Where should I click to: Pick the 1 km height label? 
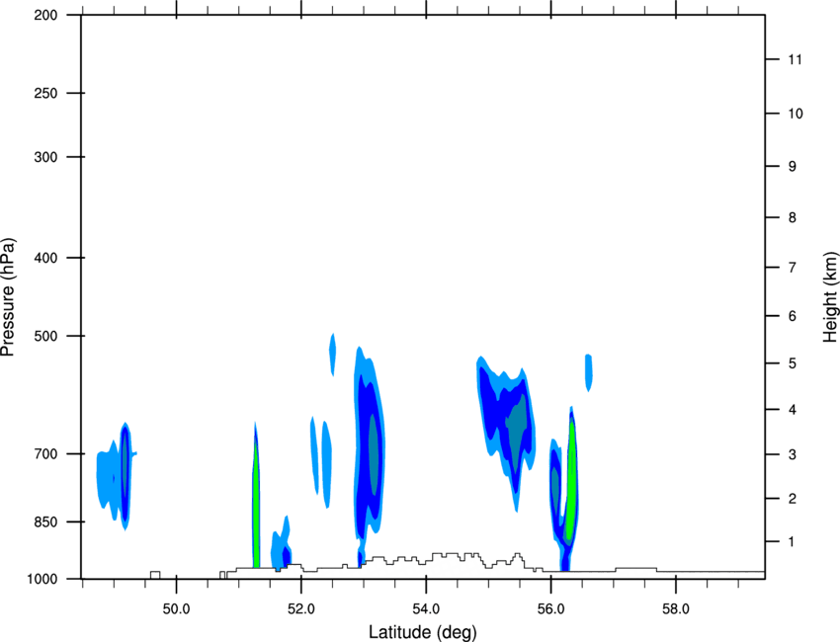[x=793, y=542]
